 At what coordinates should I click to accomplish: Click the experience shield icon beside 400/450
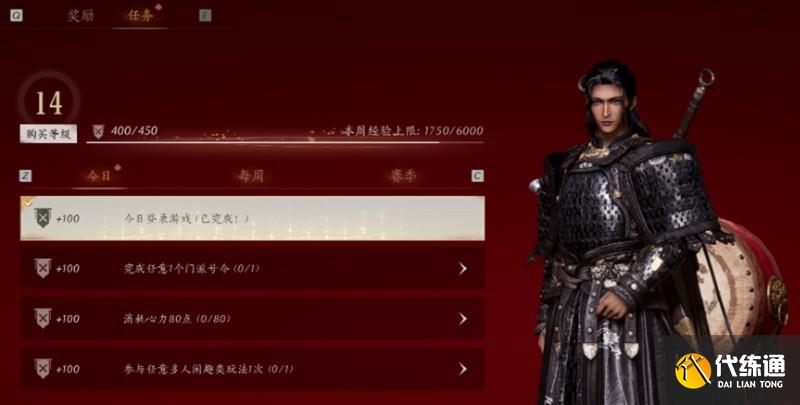click(x=98, y=132)
